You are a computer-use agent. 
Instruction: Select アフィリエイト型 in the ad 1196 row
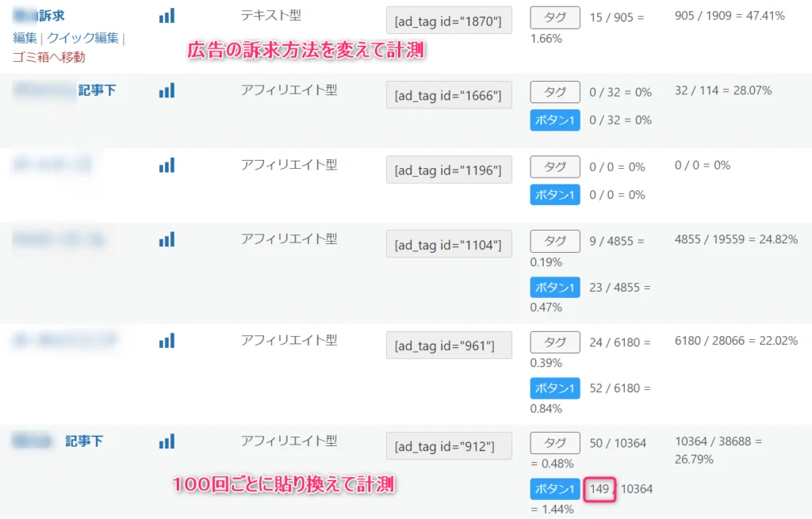(289, 165)
